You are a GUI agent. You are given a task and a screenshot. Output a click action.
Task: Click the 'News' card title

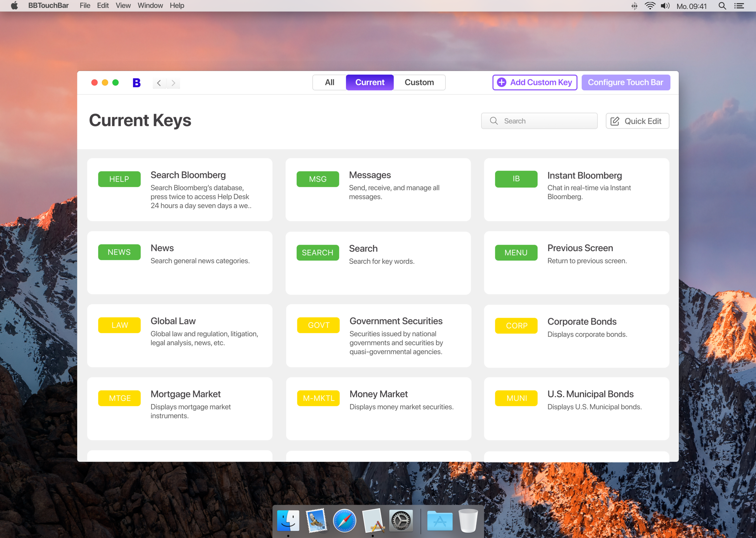click(x=162, y=248)
